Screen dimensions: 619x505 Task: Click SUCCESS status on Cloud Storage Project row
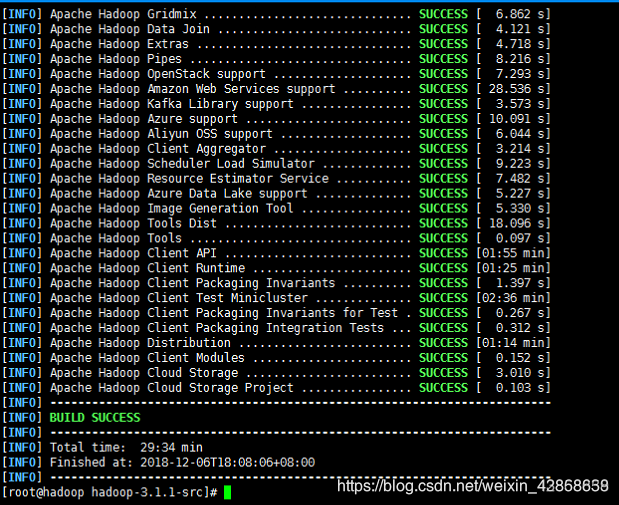tap(443, 388)
